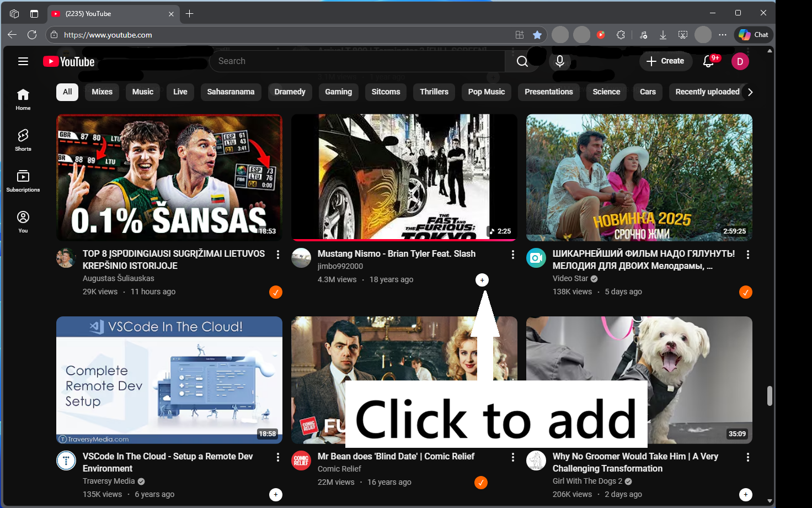Select the Pop Music filter chip
This screenshot has height=508, width=812.
[487, 92]
